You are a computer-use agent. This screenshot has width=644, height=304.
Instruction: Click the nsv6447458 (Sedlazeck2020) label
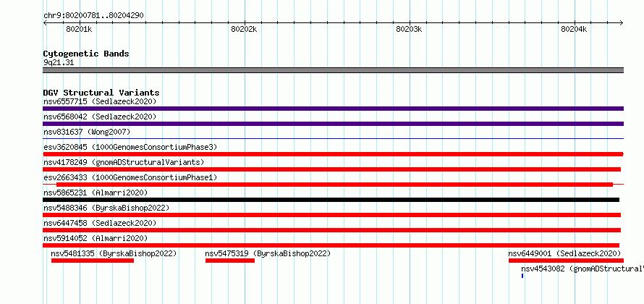pyautogui.click(x=100, y=223)
